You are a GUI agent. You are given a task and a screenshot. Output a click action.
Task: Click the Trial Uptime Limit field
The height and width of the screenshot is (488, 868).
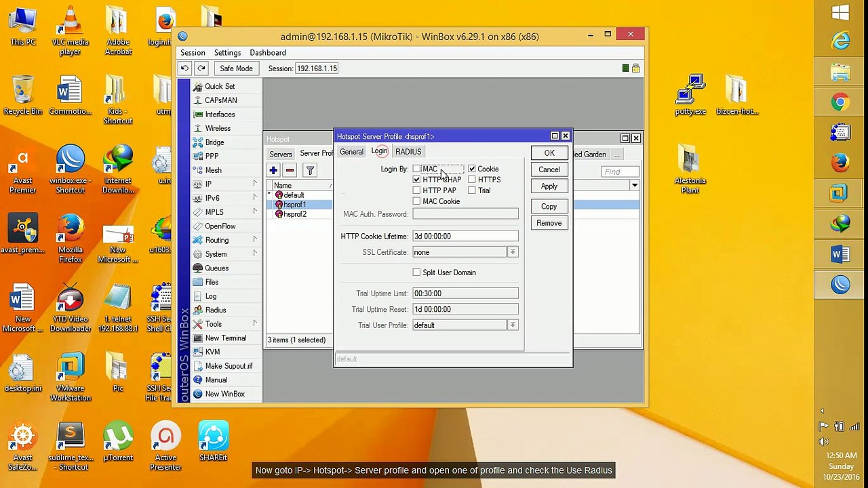(x=465, y=293)
